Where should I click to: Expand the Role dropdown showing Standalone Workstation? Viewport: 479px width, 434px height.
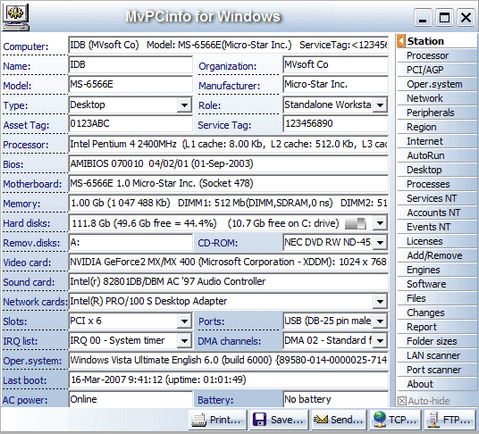[x=380, y=105]
